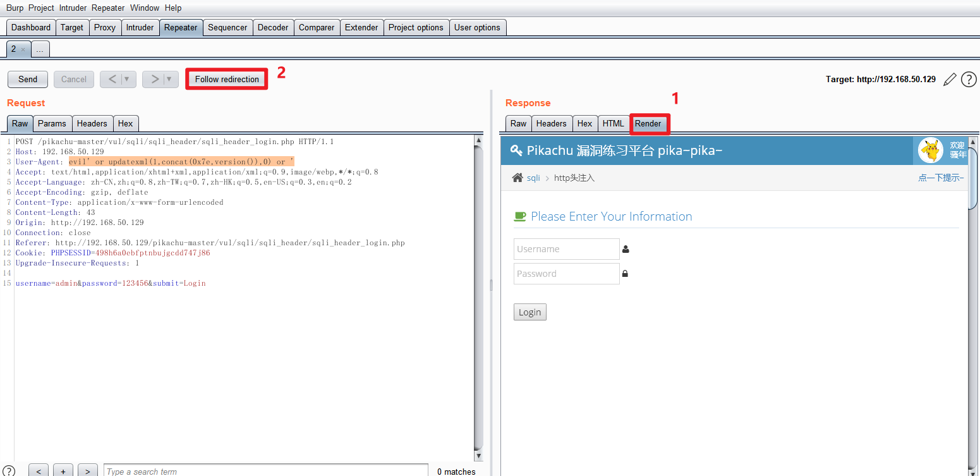Open the Repeater menu
This screenshot has width=980, height=476.
click(x=108, y=8)
